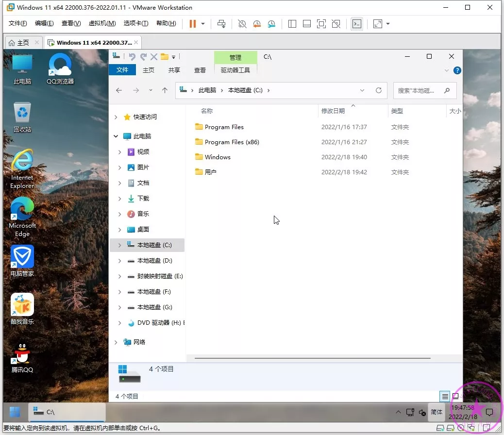This screenshot has width=504, height=435.
Task: Click the 简体 input method button
Action: click(437, 412)
